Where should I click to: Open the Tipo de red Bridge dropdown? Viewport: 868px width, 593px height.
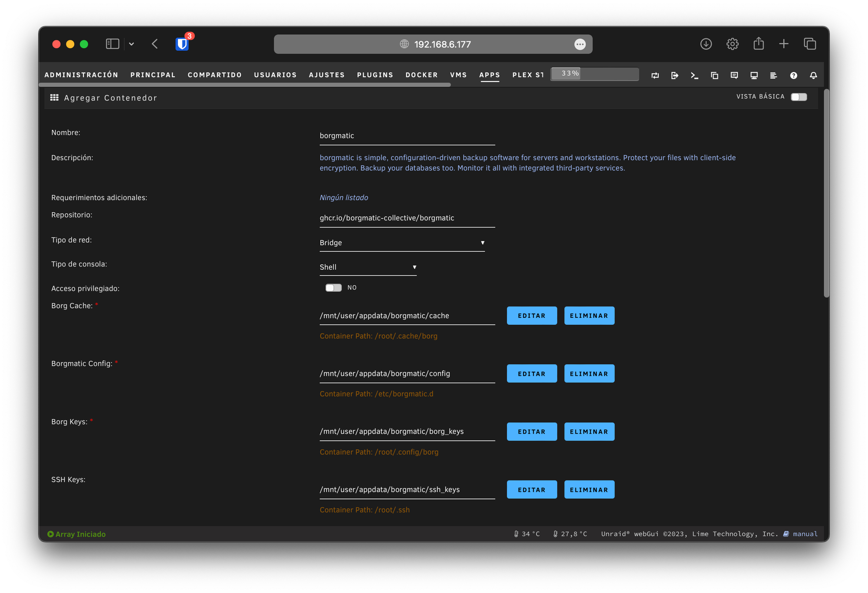[x=402, y=243]
